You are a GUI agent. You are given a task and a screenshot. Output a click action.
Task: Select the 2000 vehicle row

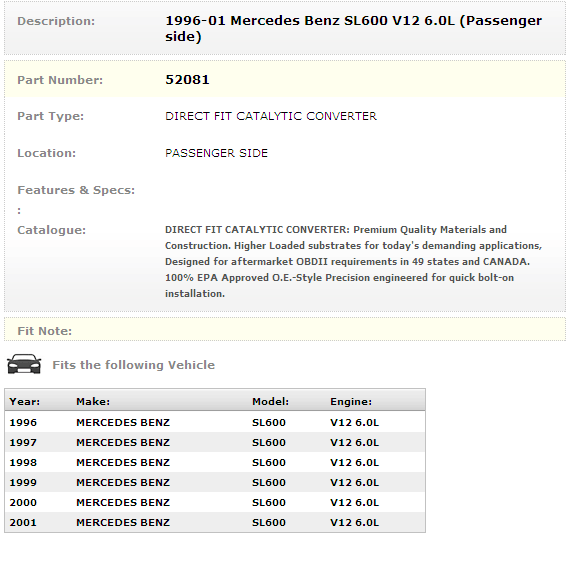215,502
